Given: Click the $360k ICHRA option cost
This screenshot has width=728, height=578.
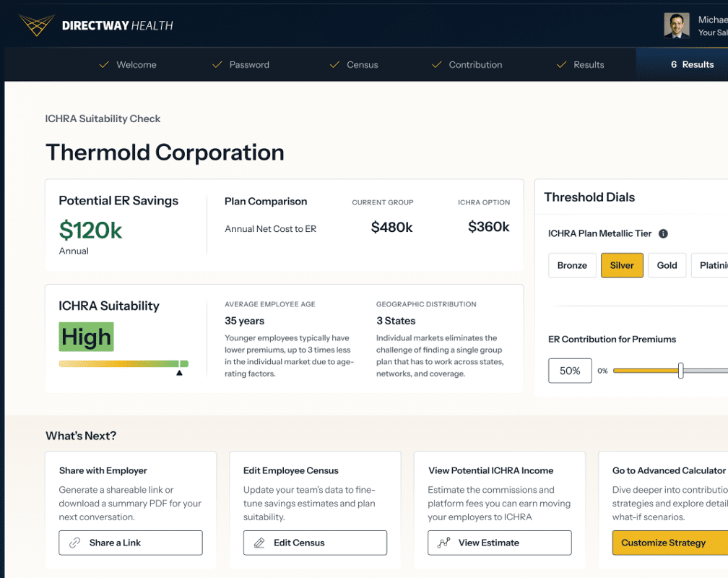Looking at the screenshot, I should pos(488,227).
